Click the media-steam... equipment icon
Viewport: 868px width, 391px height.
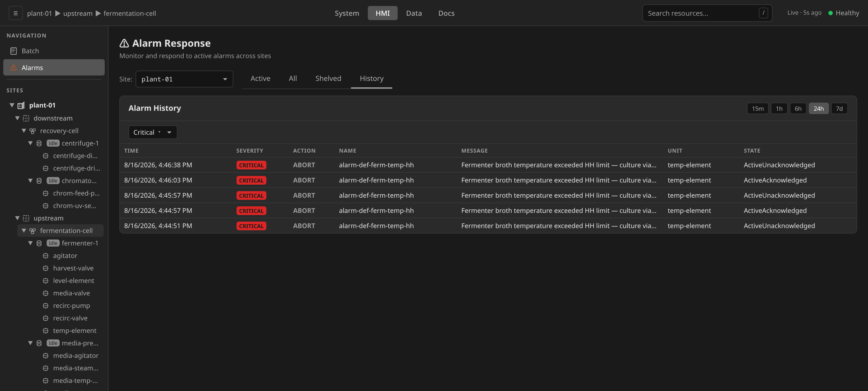click(46, 368)
